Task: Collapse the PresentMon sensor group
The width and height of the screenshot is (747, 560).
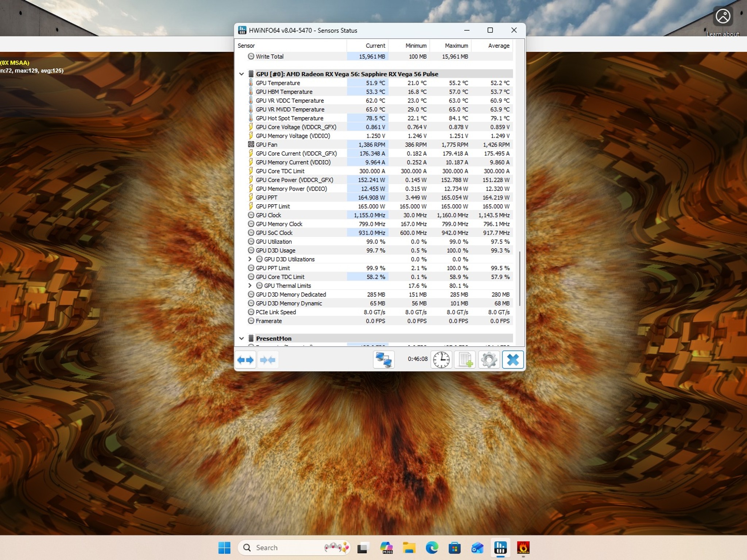Action: (x=241, y=338)
